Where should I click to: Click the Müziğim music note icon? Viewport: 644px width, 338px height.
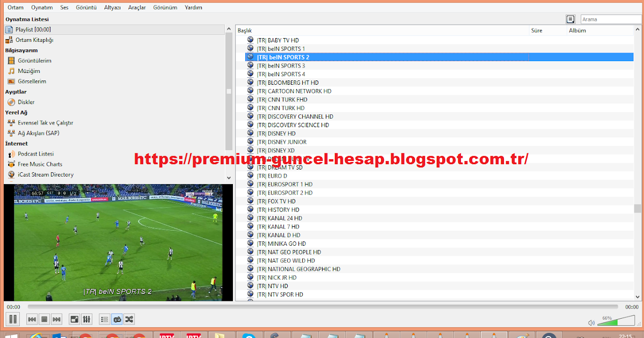(x=11, y=71)
